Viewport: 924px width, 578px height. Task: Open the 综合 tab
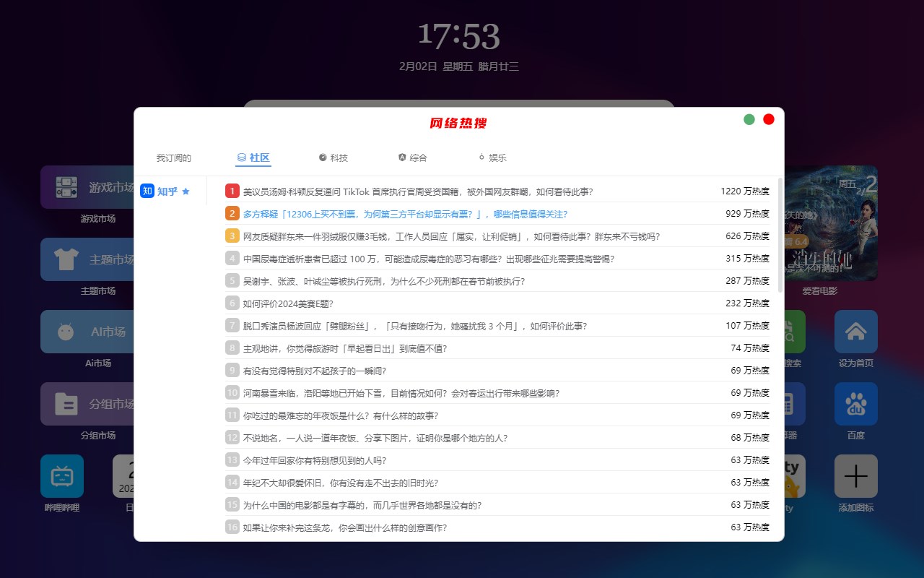coord(413,158)
